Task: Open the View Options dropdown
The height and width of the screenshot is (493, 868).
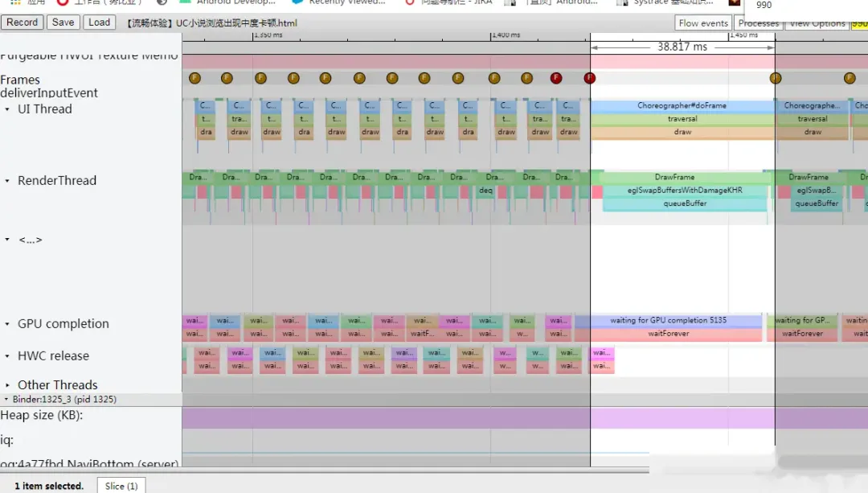Action: 817,23
